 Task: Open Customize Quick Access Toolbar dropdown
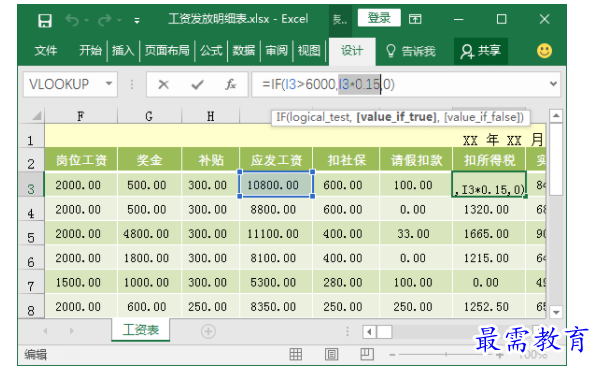[x=137, y=21]
